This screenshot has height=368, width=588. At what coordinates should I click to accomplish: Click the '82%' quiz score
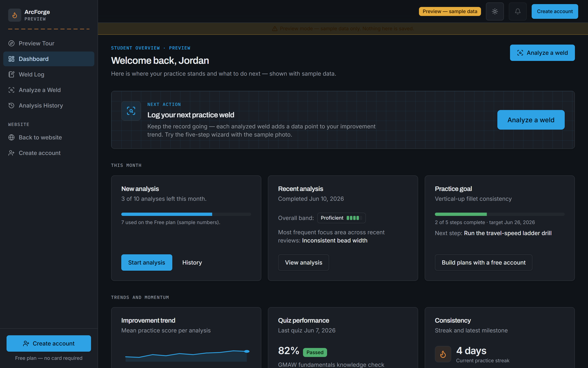pyautogui.click(x=288, y=351)
